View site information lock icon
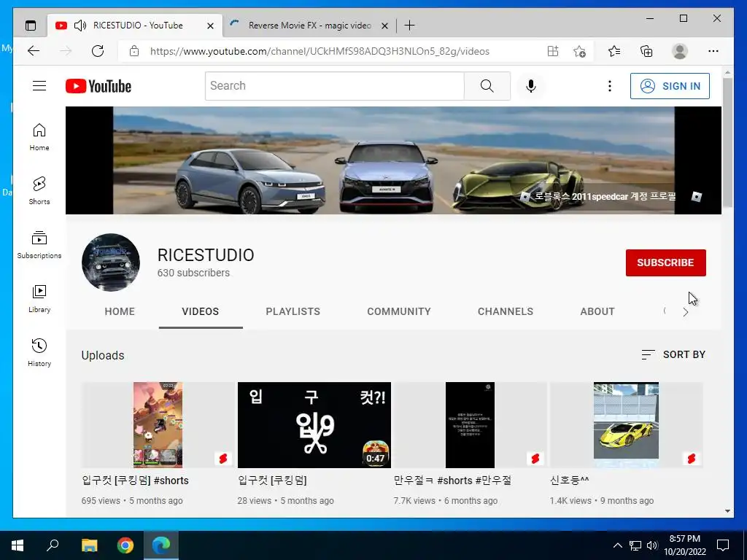Image resolution: width=747 pixels, height=560 pixels. 134,51
